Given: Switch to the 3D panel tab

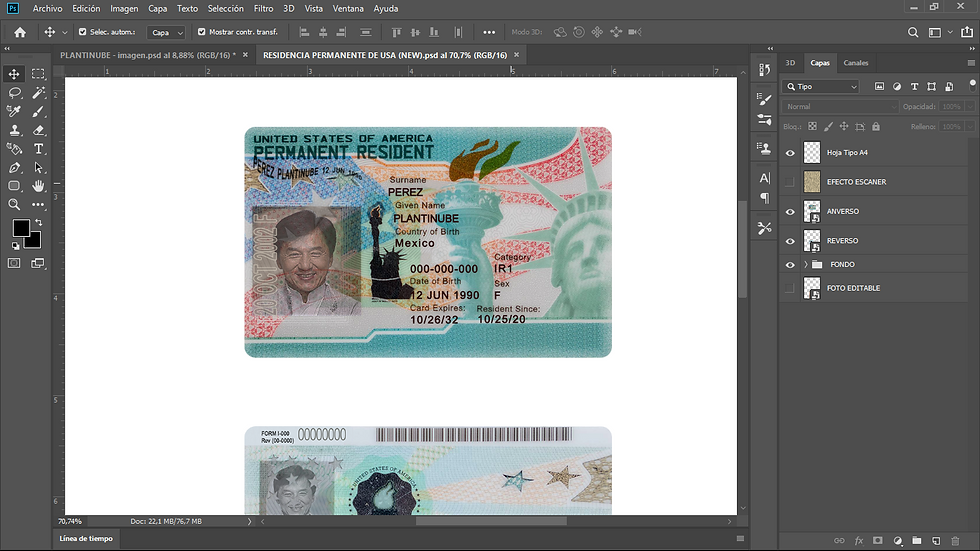Looking at the screenshot, I should 790,62.
